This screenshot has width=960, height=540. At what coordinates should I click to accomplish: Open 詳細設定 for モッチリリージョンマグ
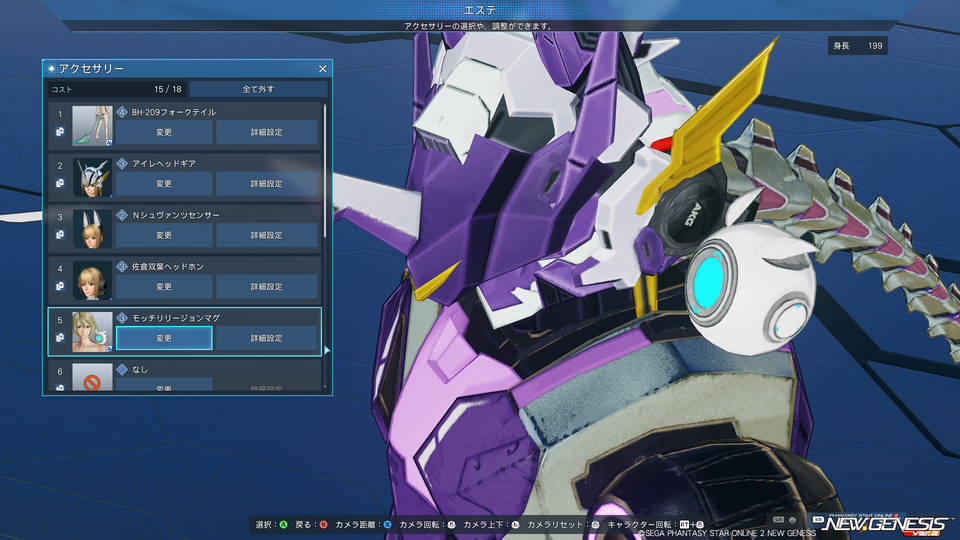click(x=266, y=338)
